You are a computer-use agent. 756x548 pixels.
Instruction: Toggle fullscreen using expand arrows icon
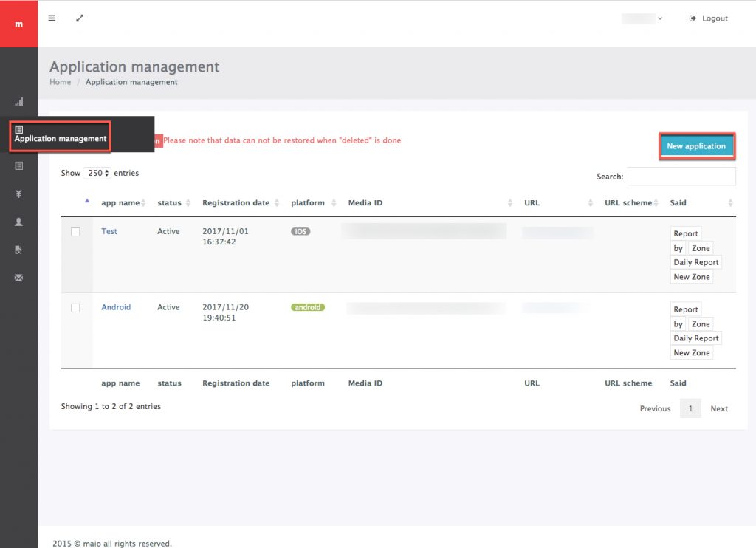click(80, 18)
